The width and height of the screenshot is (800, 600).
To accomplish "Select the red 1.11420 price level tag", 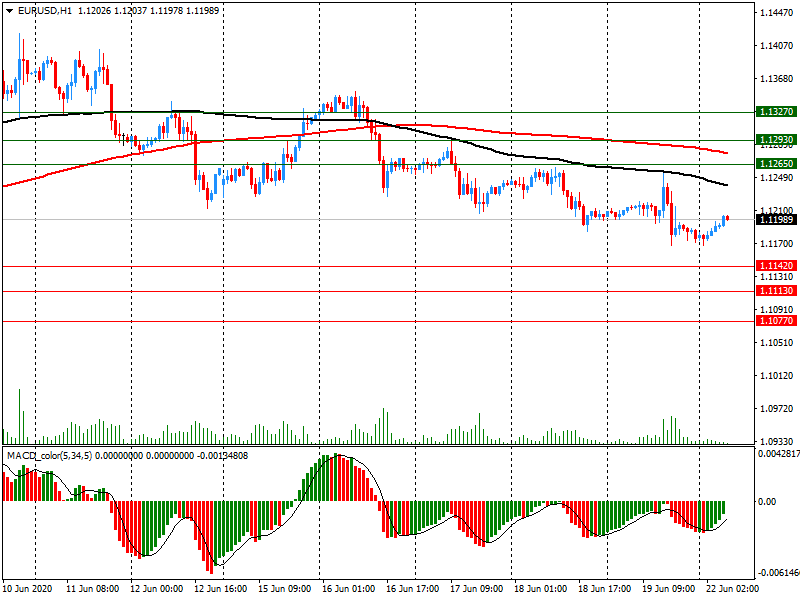I will (776, 267).
